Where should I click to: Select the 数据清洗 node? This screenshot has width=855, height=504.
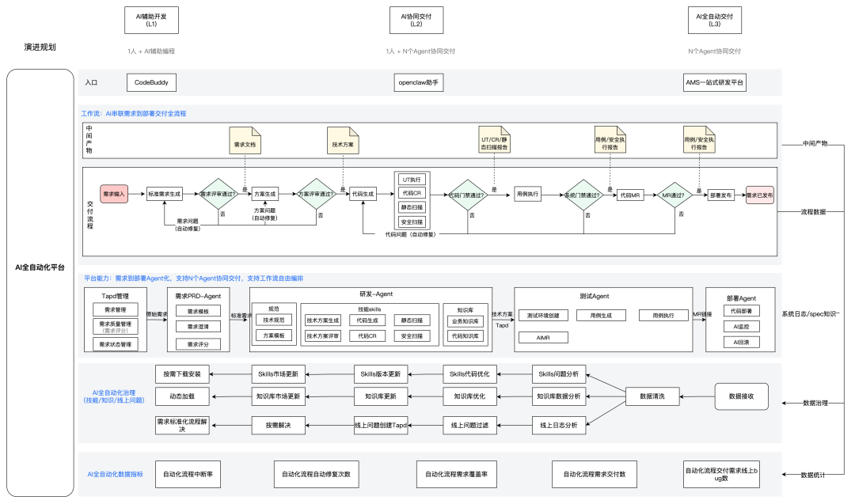653,396
